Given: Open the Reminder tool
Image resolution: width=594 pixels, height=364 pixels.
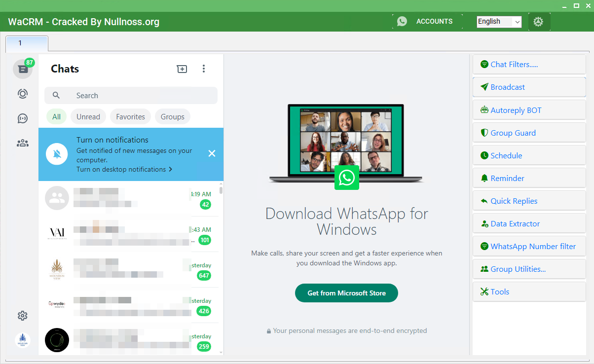Looking at the screenshot, I should point(529,178).
